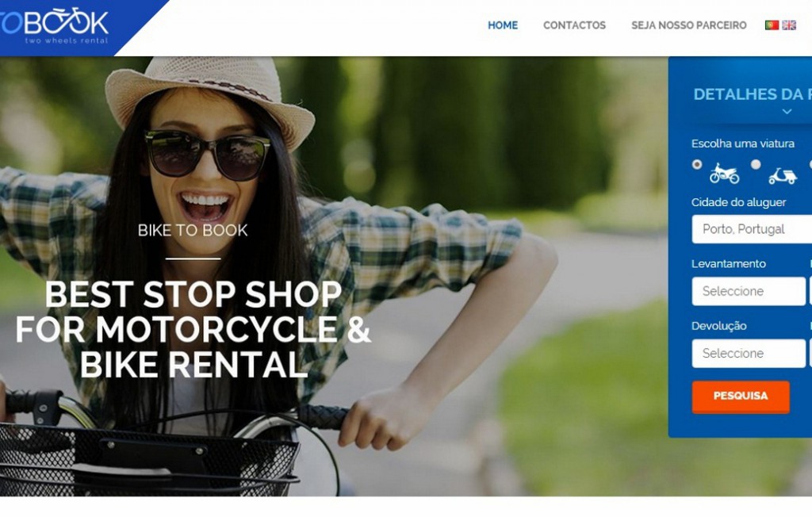Select the scooter radio button

click(x=756, y=164)
